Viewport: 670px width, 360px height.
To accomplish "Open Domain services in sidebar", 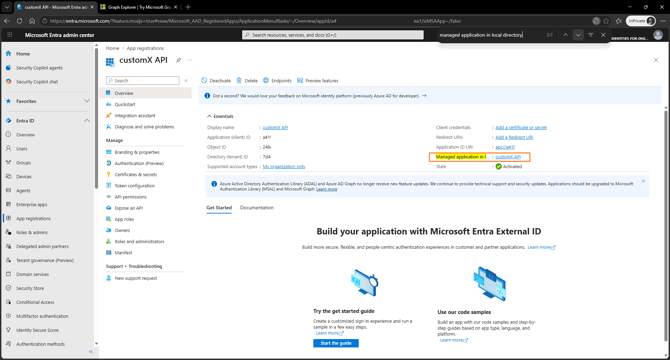I will pyautogui.click(x=32, y=274).
